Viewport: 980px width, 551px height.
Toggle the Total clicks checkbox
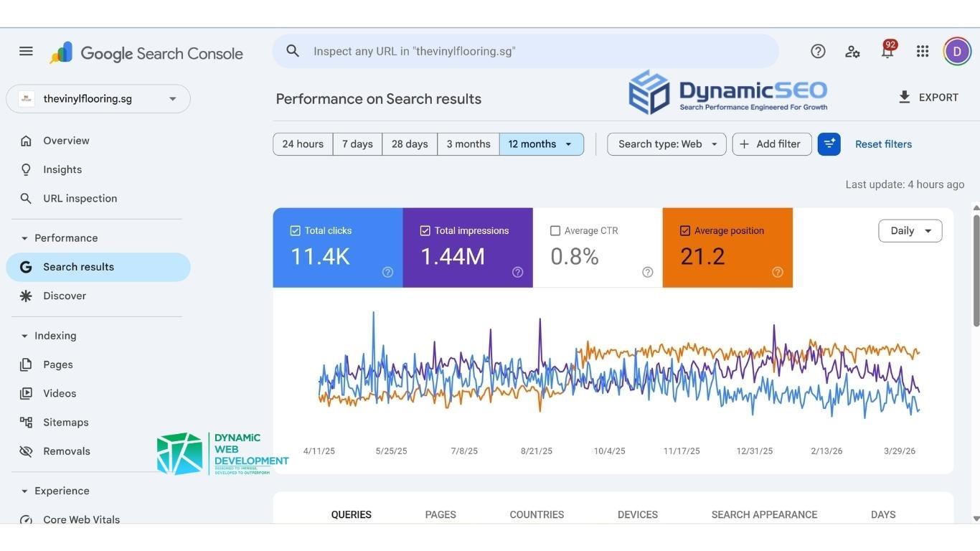(x=295, y=230)
